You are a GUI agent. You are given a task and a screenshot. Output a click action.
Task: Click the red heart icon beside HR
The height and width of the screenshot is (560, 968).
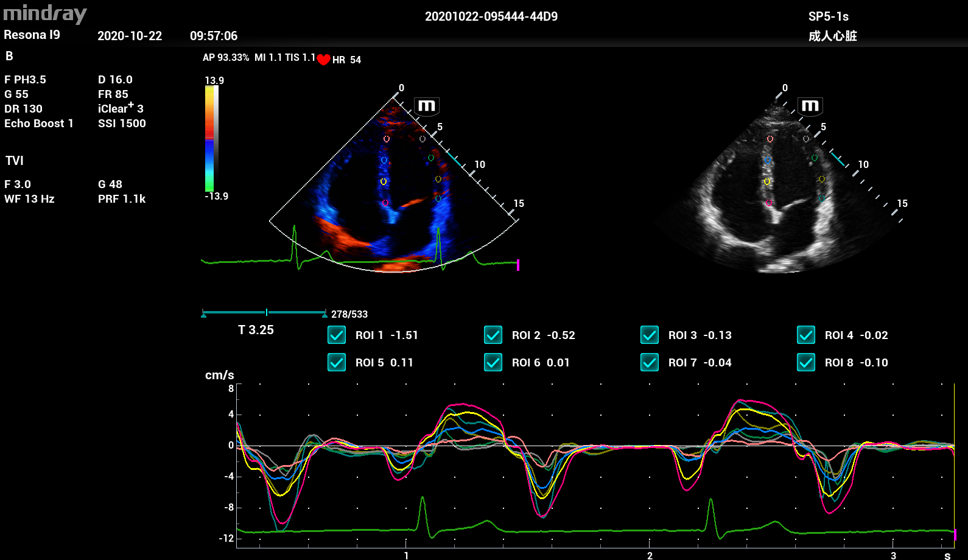323,60
